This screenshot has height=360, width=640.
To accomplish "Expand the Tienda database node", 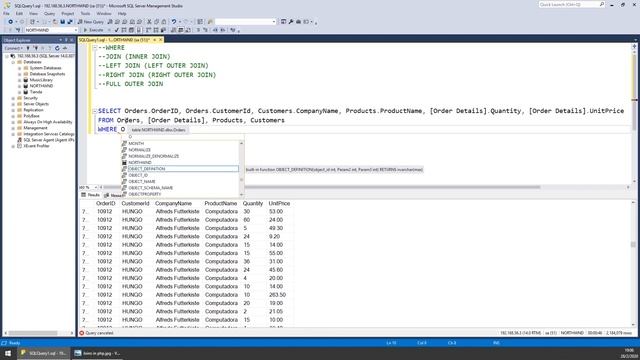I will [20, 92].
